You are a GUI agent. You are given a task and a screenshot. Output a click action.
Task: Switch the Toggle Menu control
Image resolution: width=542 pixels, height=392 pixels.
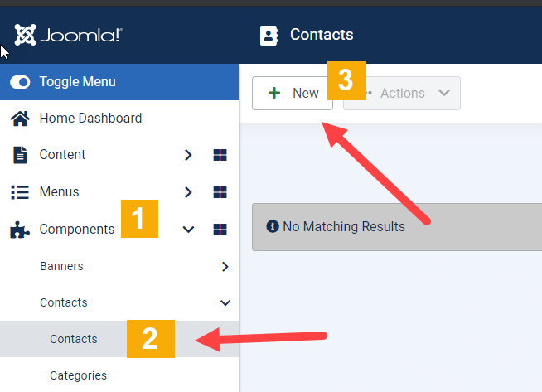point(20,82)
